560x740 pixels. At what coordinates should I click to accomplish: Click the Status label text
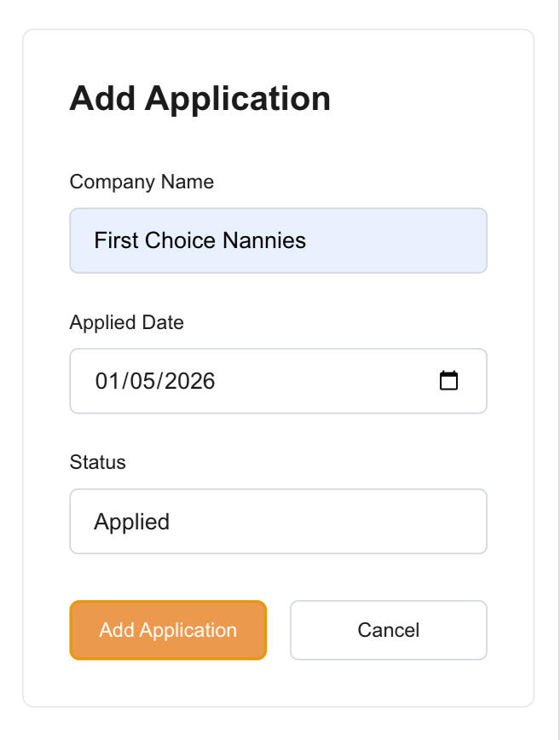97,462
